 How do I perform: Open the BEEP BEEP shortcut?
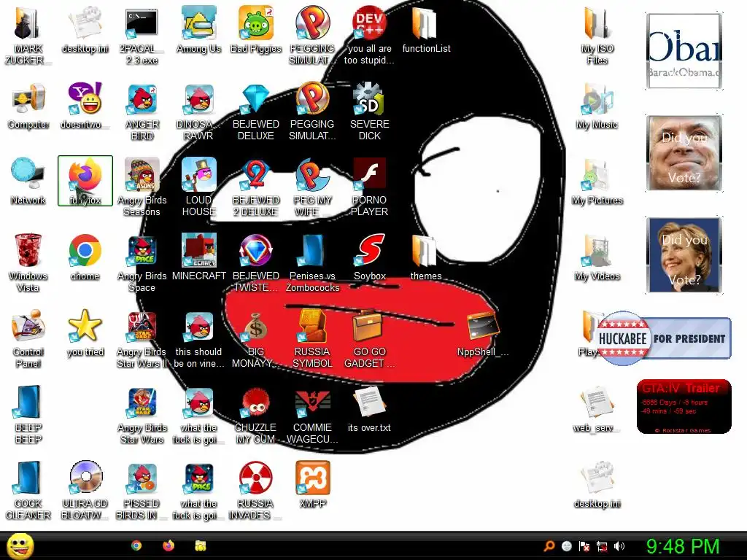(x=28, y=414)
